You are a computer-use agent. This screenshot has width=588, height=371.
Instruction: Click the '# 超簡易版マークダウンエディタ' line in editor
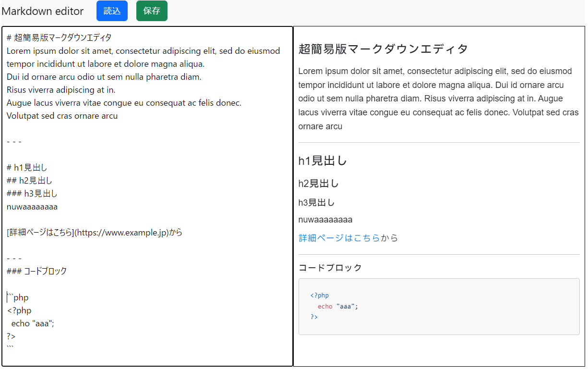click(x=59, y=38)
